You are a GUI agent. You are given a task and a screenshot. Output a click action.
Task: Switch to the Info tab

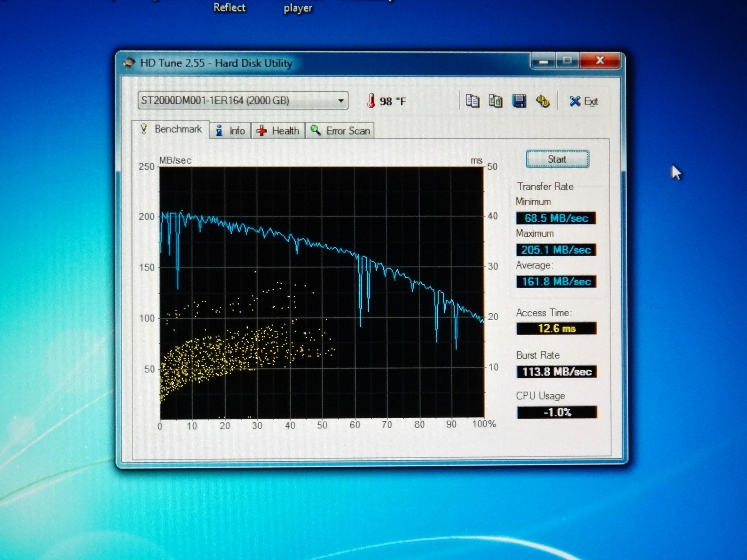[x=231, y=130]
